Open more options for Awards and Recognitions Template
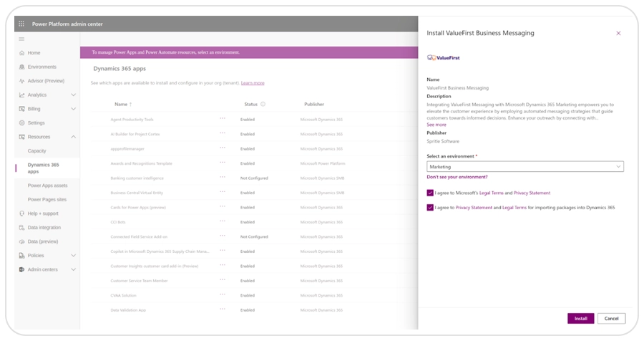The width and height of the screenshot is (644, 341). click(223, 163)
